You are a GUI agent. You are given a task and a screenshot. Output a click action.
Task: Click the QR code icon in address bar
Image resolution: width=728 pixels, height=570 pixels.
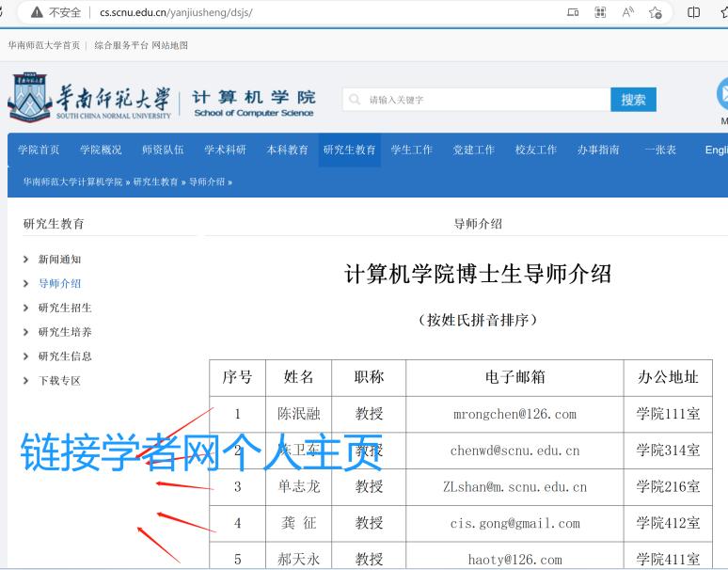[600, 12]
